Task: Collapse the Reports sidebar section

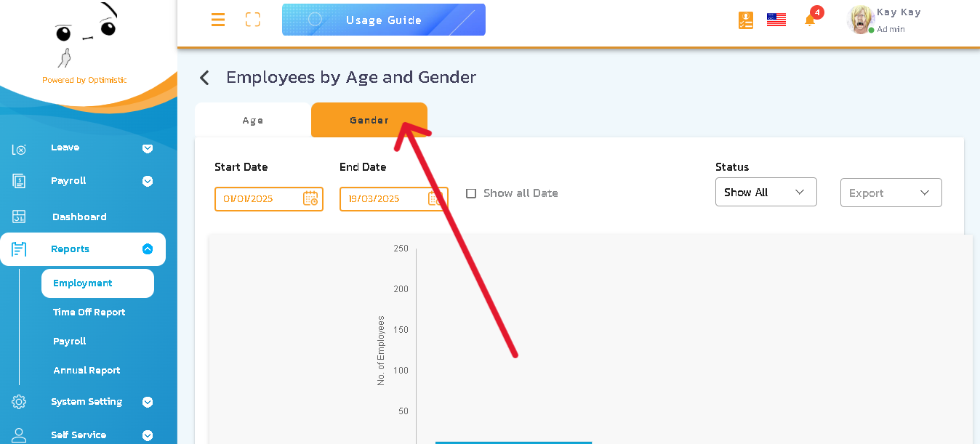Action: click(148, 249)
